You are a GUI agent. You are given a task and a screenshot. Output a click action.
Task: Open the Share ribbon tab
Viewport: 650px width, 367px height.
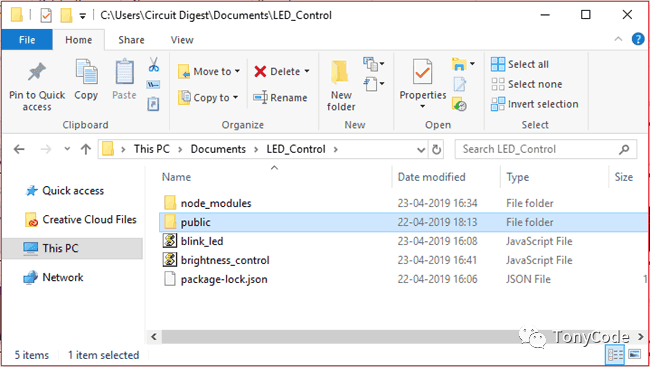pyautogui.click(x=131, y=40)
